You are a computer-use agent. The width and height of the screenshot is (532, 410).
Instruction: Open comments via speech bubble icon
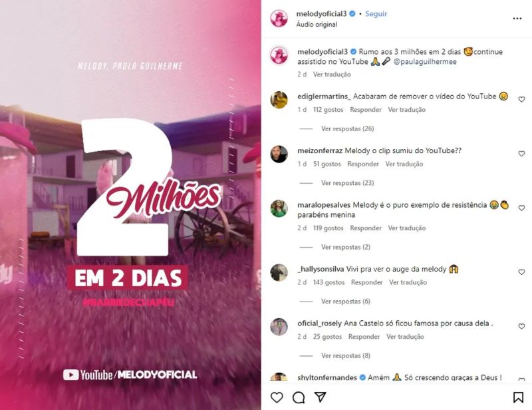coord(299,397)
